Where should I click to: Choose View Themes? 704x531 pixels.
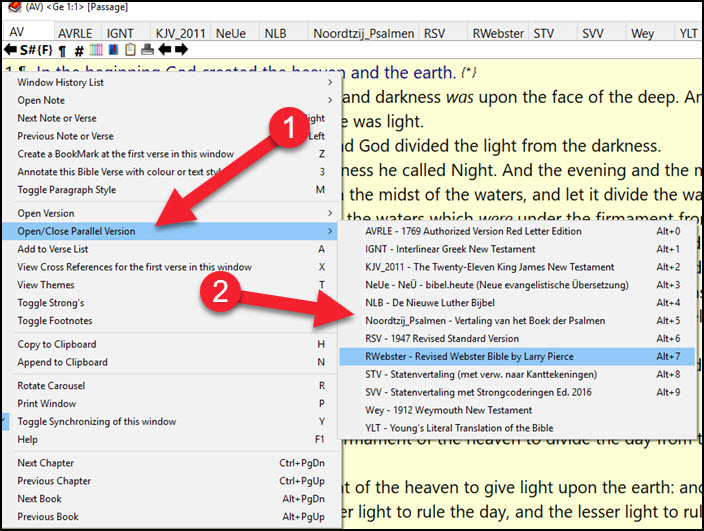point(171,285)
